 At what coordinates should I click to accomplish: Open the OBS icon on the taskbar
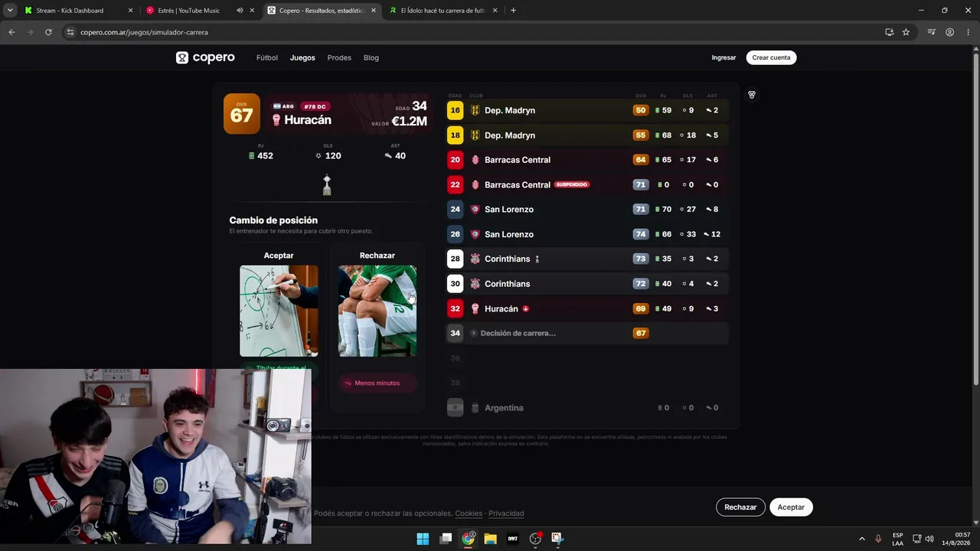[535, 539]
